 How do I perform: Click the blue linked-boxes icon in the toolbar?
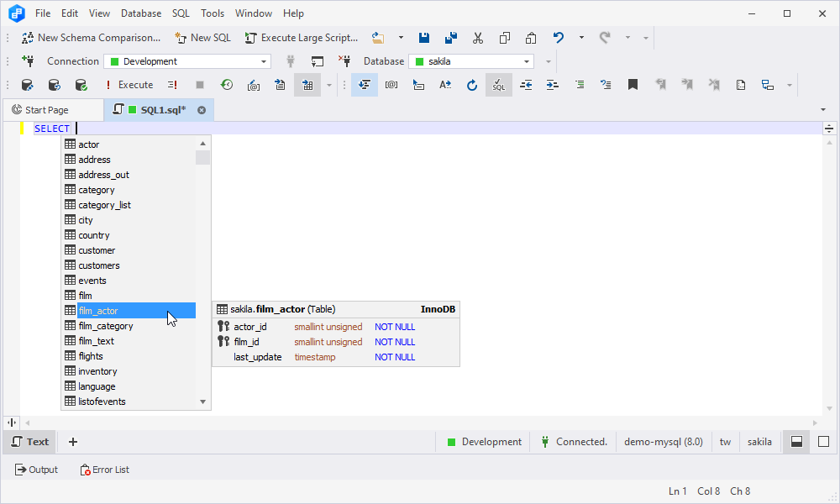pos(768,85)
